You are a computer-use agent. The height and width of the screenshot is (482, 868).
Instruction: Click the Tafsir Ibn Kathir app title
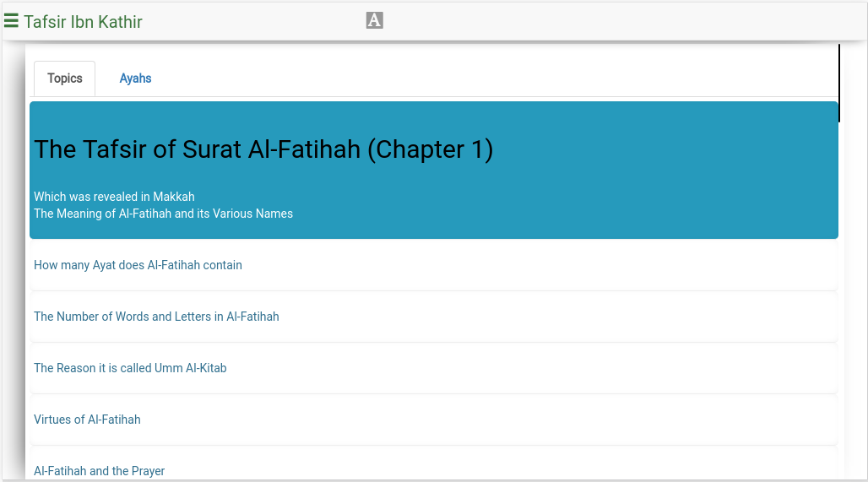click(83, 22)
